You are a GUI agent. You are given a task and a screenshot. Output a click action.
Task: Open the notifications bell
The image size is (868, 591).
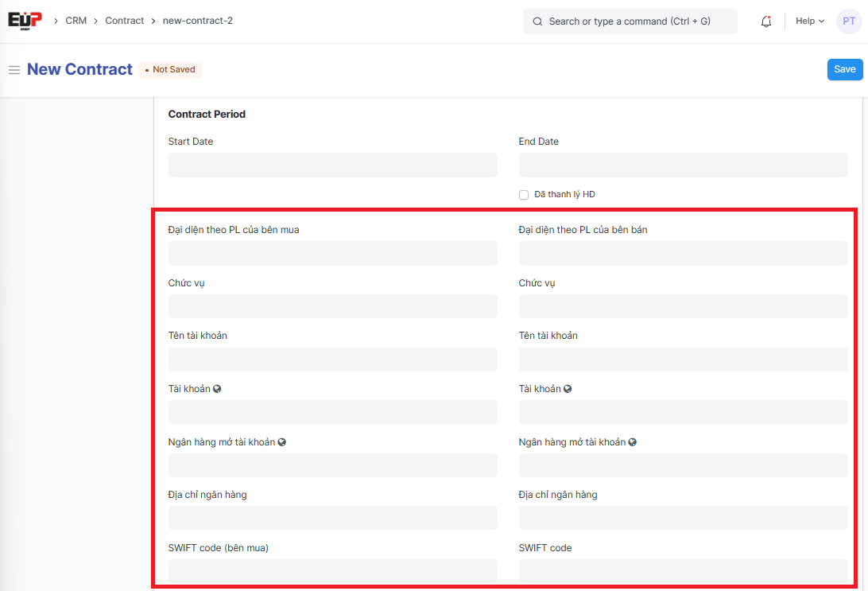766,21
